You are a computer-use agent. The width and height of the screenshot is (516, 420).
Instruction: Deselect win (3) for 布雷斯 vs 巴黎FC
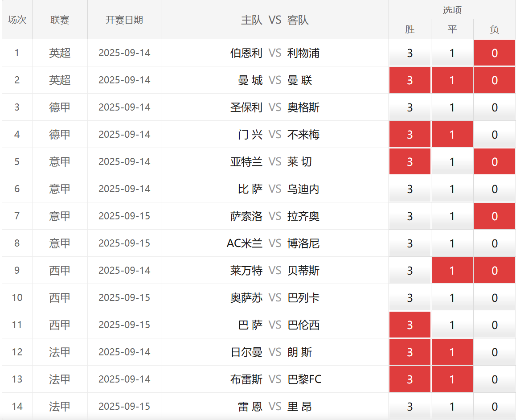(x=410, y=379)
